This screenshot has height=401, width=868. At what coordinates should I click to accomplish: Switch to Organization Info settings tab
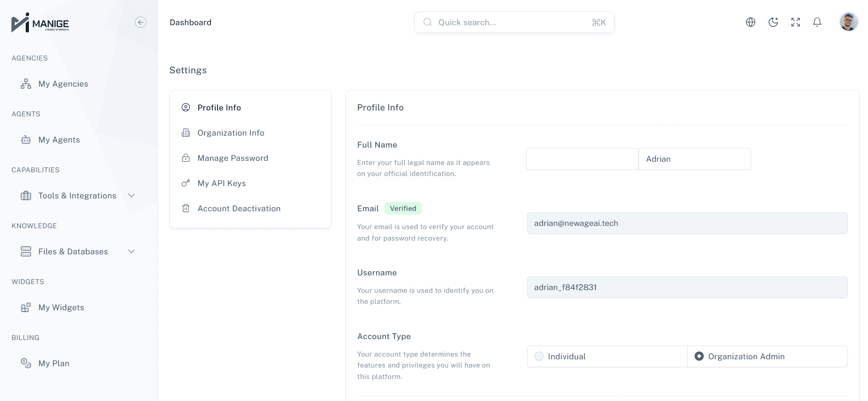231,133
